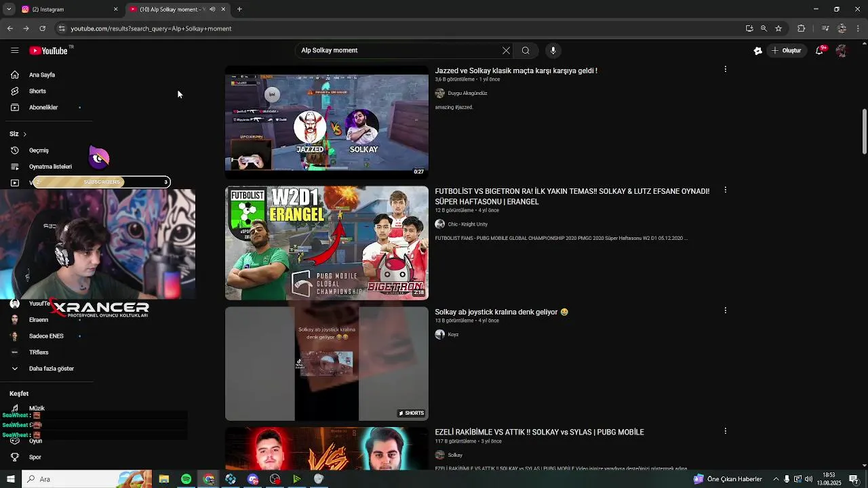The width and height of the screenshot is (868, 488).
Task: Open Spotify from the taskbar
Action: (186, 479)
